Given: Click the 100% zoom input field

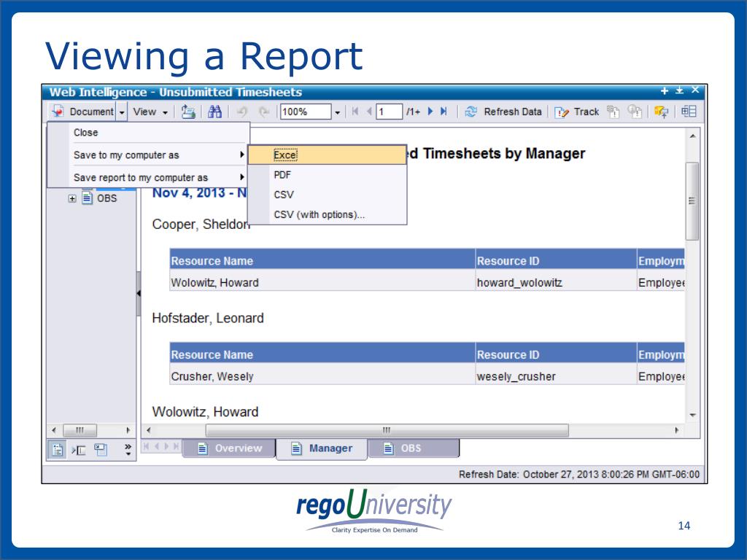Looking at the screenshot, I should click(x=306, y=112).
